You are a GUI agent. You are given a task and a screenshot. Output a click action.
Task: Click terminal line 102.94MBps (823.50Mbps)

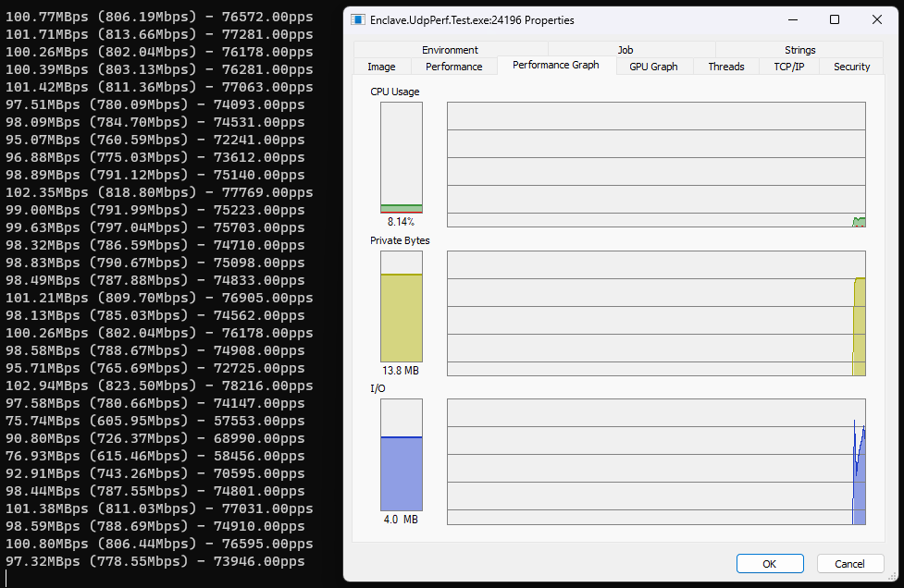click(x=159, y=386)
